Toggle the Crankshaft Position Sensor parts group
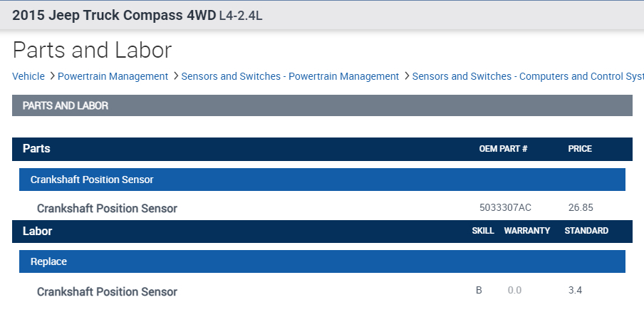The width and height of the screenshot is (644, 327). [x=322, y=180]
